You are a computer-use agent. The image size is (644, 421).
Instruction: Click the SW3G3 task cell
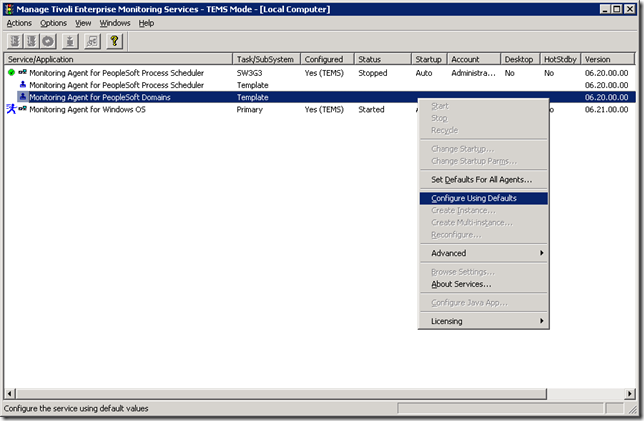249,73
